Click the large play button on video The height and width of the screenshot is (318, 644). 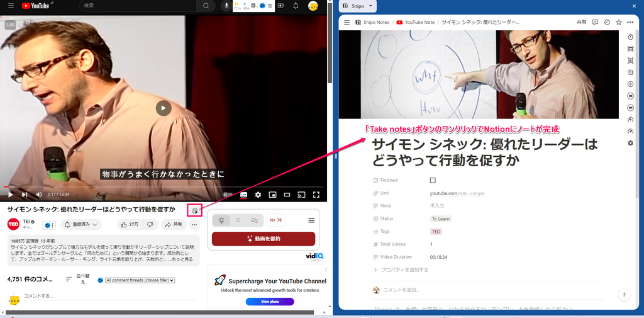click(164, 108)
